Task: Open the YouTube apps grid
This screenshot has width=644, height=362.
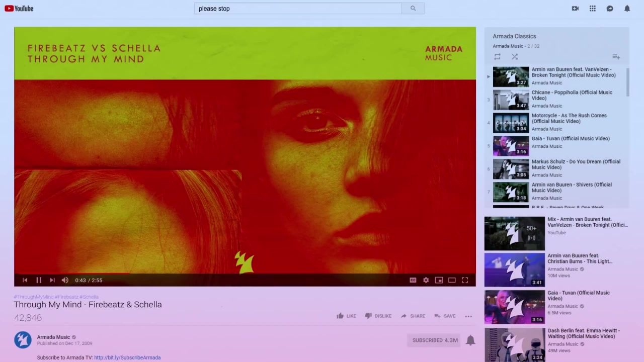Action: (x=593, y=9)
